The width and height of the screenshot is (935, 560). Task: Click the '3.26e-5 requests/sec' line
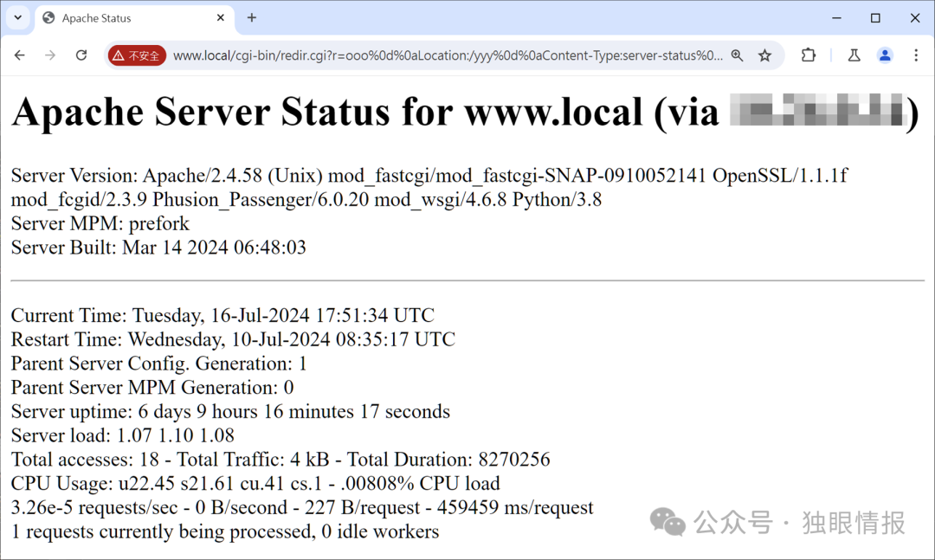click(302, 507)
